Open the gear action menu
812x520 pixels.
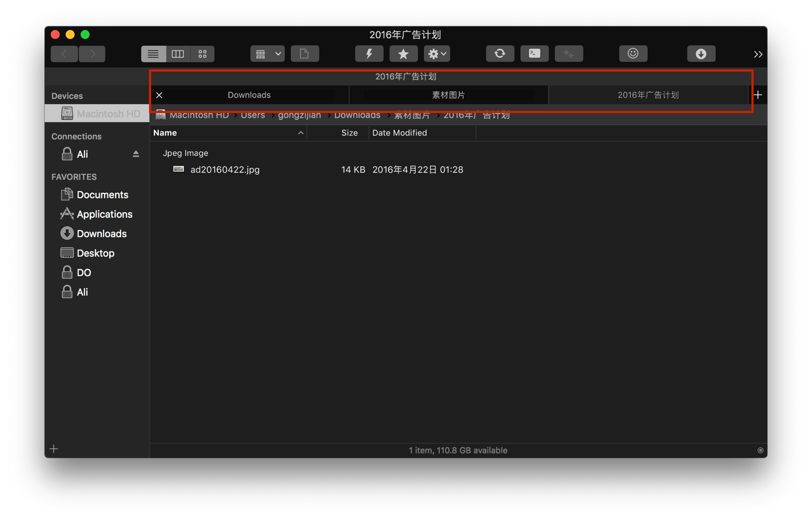[x=437, y=54]
